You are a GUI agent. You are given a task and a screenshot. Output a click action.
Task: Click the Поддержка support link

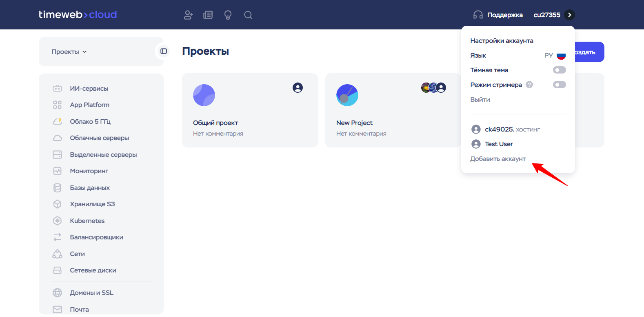(505, 15)
